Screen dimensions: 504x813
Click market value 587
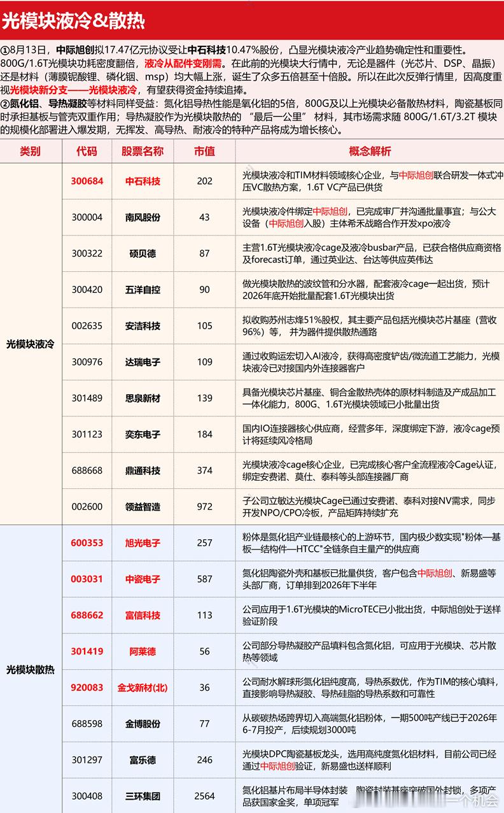click(204, 579)
